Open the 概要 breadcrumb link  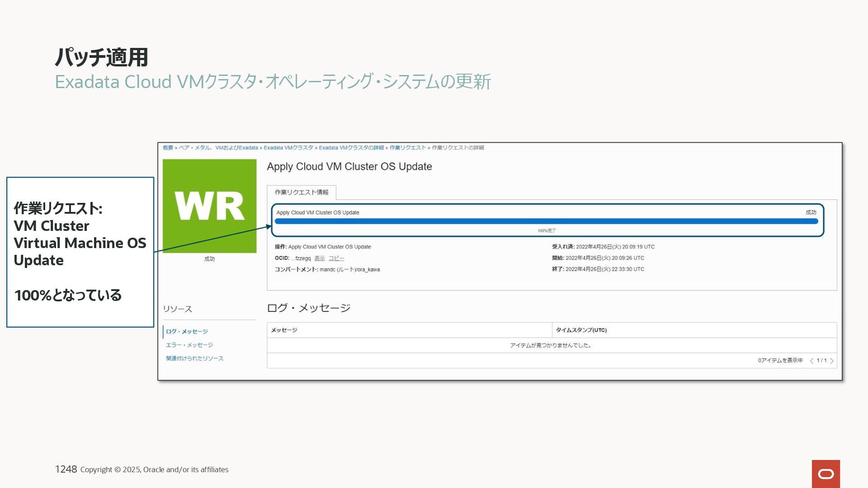click(x=168, y=148)
